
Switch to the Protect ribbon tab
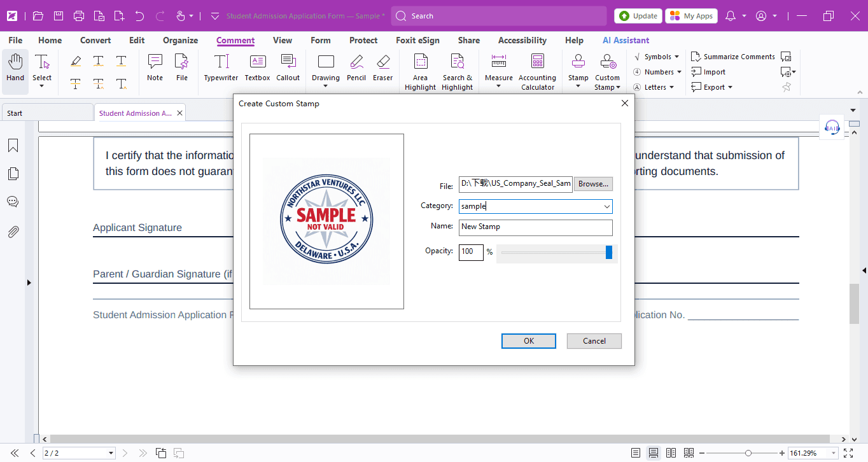[x=363, y=40]
